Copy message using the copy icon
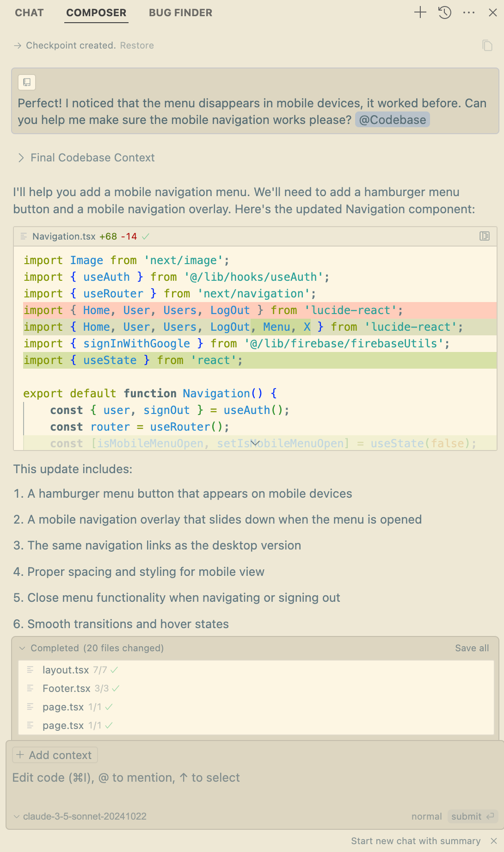This screenshot has height=852, width=504. (x=487, y=45)
